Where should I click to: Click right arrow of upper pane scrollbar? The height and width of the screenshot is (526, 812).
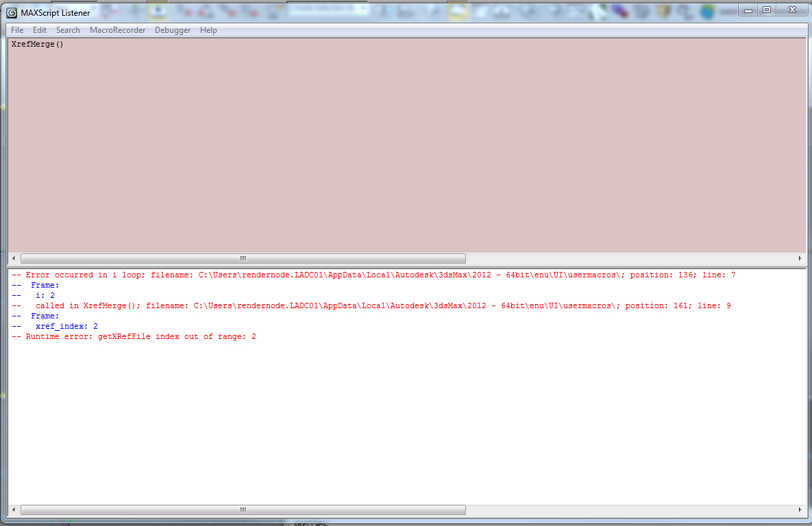tap(800, 258)
